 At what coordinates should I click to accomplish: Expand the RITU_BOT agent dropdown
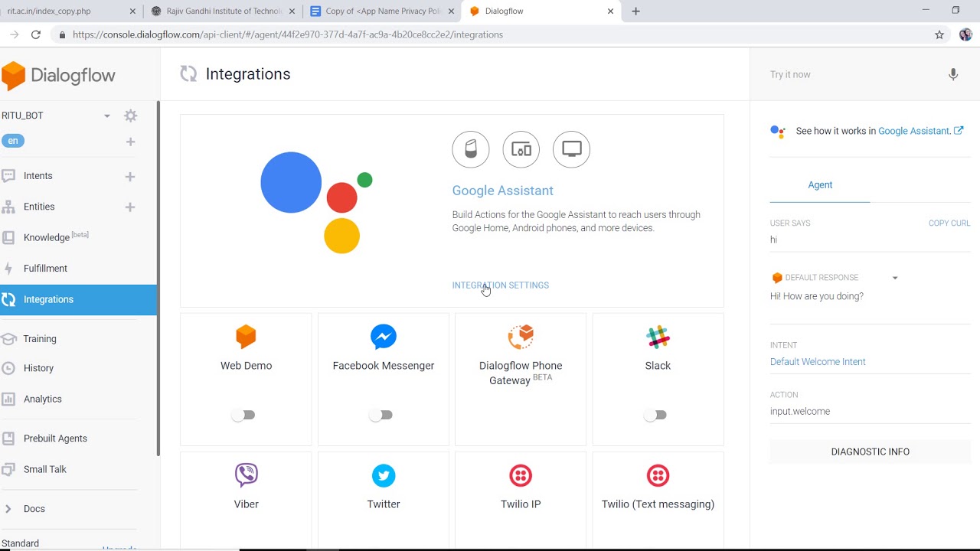tap(107, 116)
